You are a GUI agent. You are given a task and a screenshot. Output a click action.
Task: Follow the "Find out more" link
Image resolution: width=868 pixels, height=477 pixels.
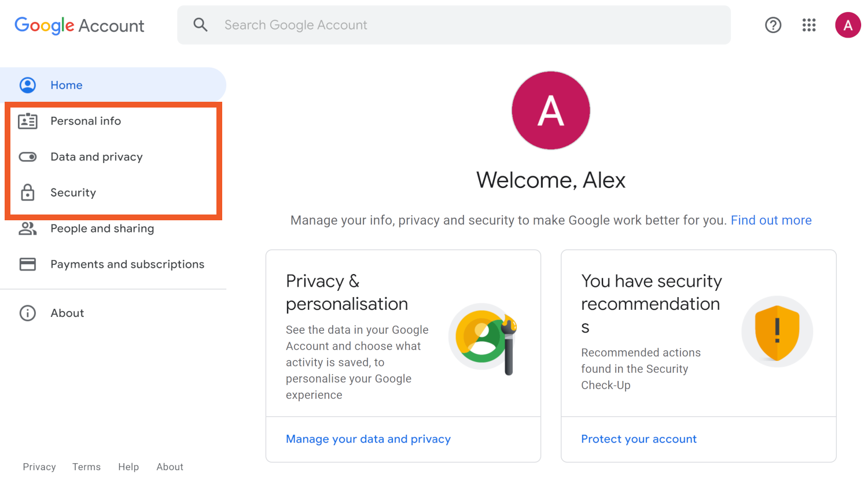pos(771,220)
